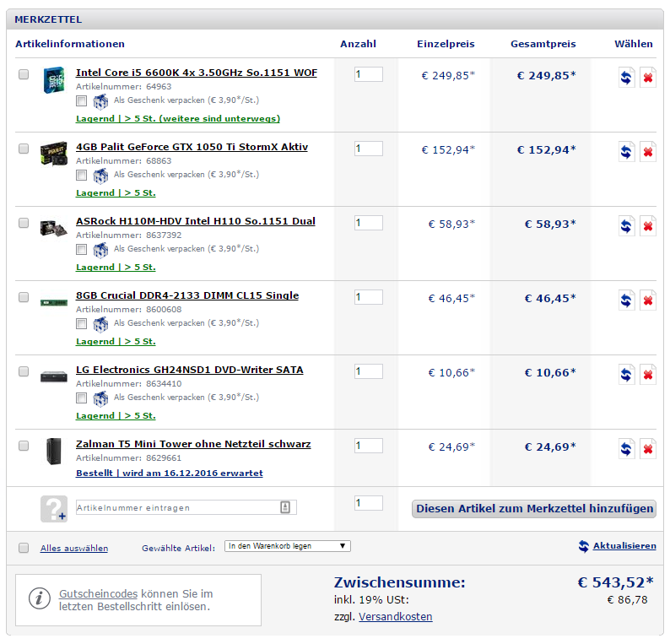
Task: Refresh the Zalman T5 Mini Tower row
Action: [626, 449]
